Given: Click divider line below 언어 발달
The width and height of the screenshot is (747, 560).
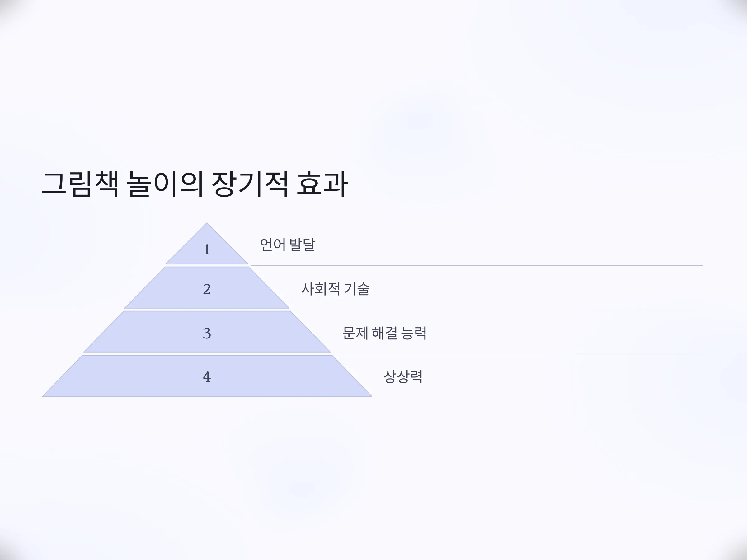Looking at the screenshot, I should (x=477, y=266).
